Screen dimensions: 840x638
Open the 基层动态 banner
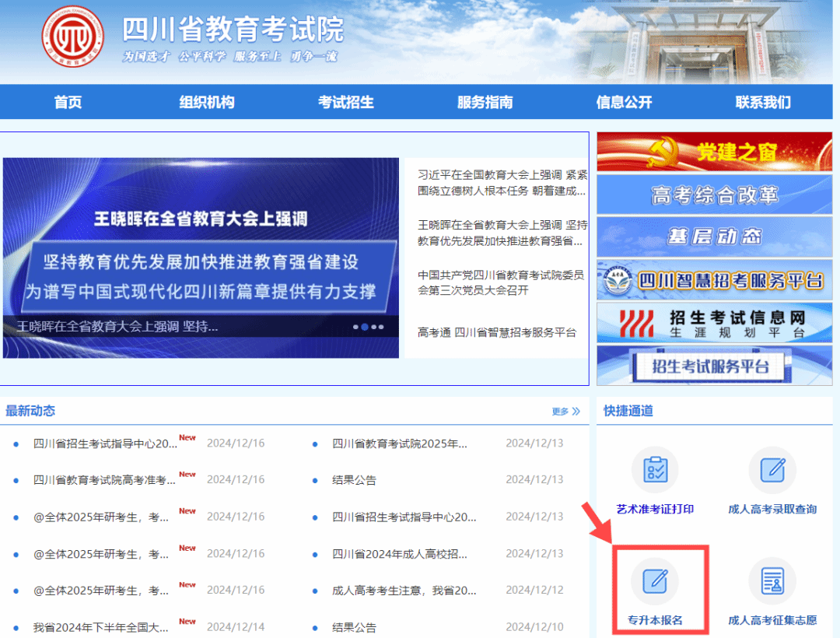coord(713,237)
